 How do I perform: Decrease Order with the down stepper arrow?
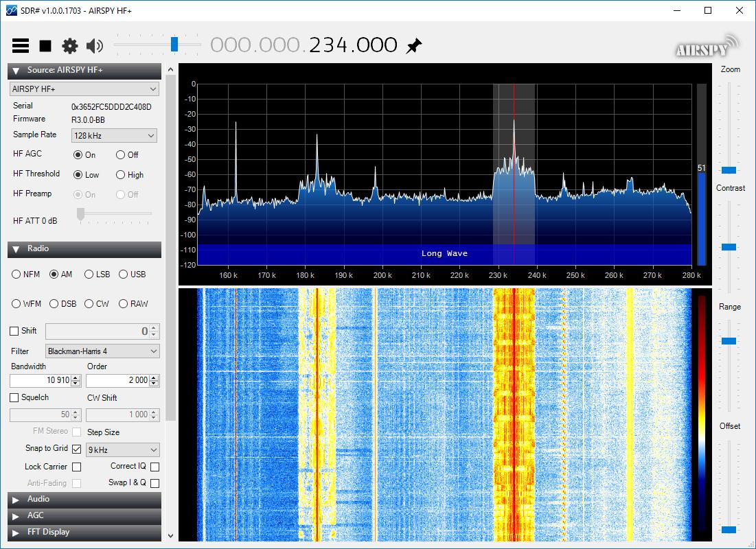(154, 384)
